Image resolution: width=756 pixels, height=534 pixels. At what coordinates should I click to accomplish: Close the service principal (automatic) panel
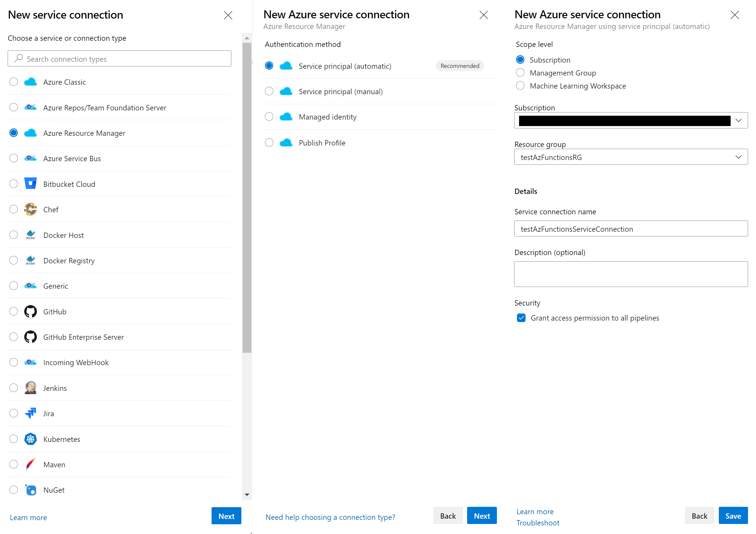pyautogui.click(x=734, y=15)
